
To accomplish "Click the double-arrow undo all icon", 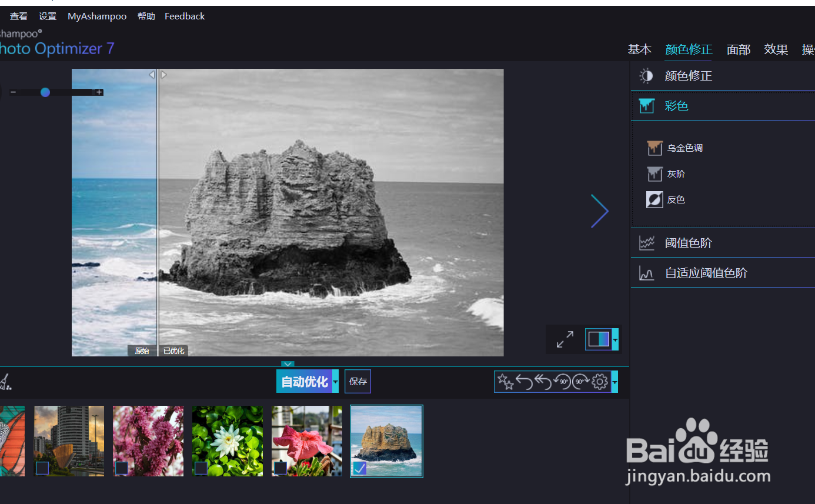I will 543,382.
